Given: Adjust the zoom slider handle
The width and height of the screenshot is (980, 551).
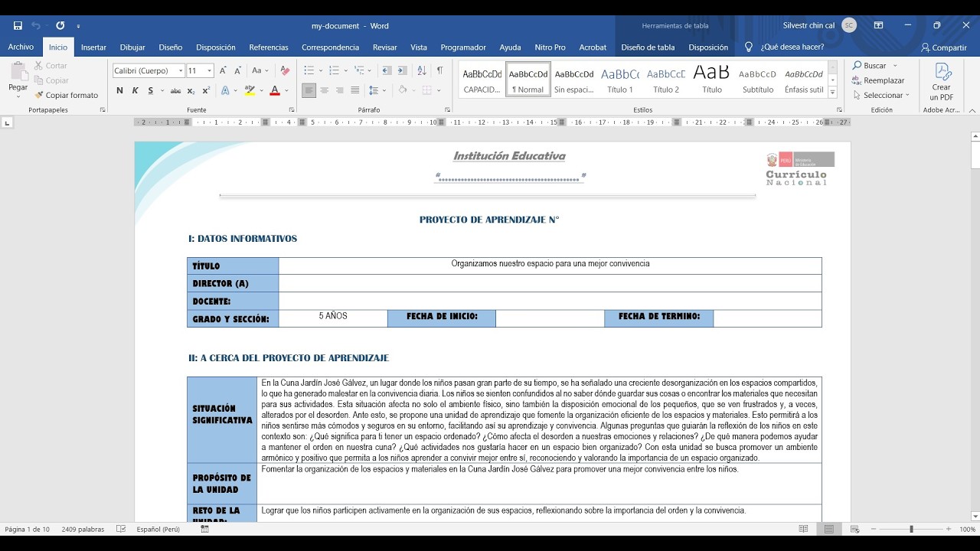Looking at the screenshot, I should (x=911, y=529).
